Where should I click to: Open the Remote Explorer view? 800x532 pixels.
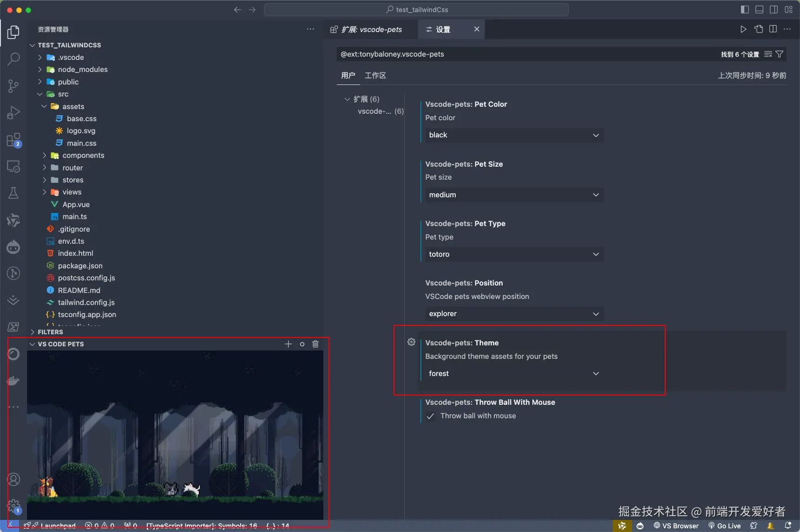point(13,167)
